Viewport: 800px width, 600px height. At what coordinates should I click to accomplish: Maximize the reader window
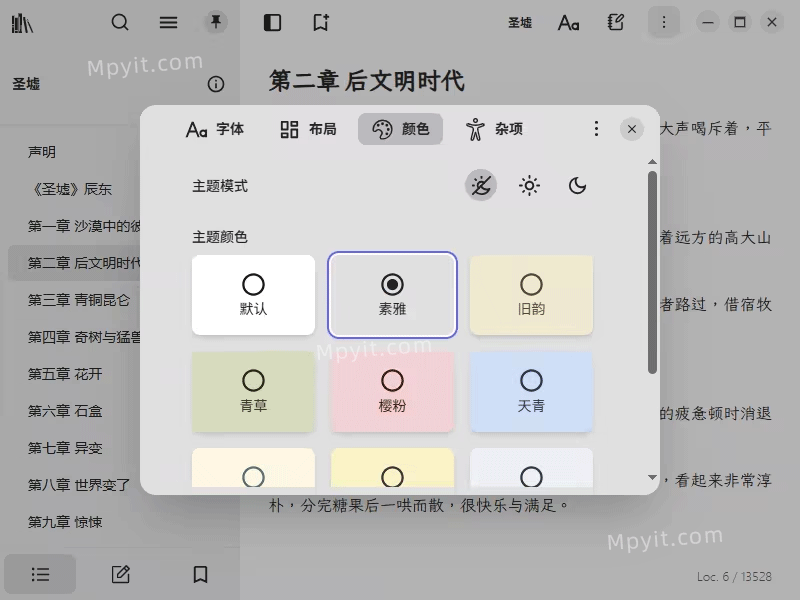pos(740,22)
